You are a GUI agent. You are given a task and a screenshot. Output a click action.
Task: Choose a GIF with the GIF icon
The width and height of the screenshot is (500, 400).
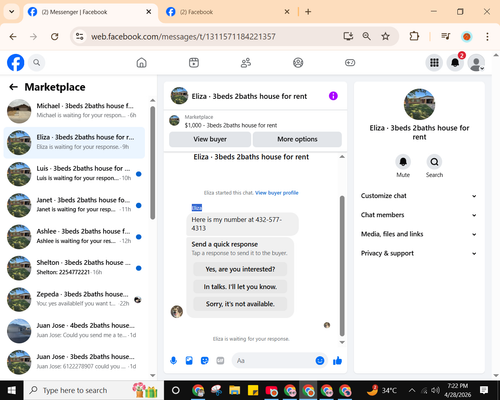point(220,360)
